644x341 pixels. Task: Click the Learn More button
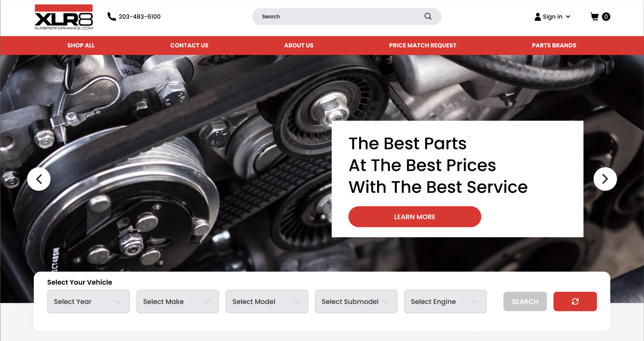[415, 217]
